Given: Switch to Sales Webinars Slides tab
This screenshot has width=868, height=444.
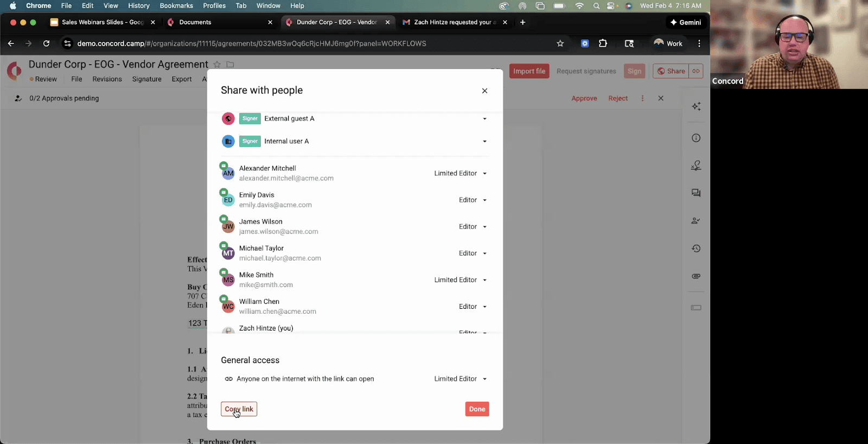Looking at the screenshot, I should (x=102, y=22).
